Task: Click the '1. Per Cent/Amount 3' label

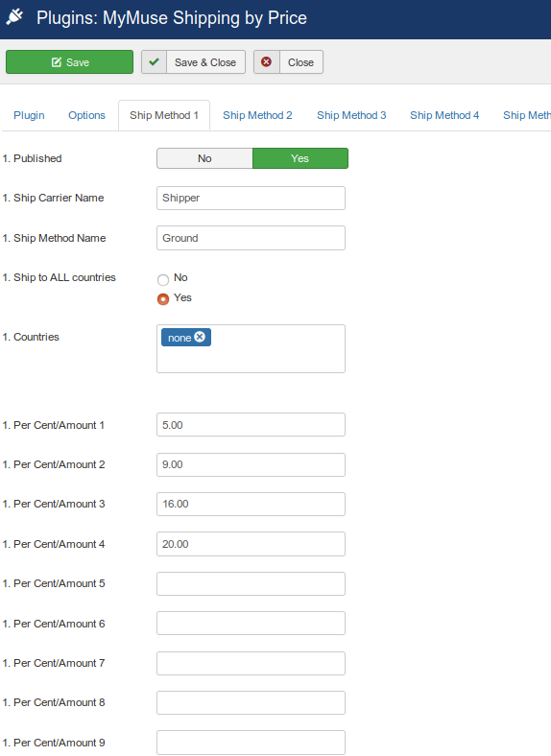Action: (54, 505)
